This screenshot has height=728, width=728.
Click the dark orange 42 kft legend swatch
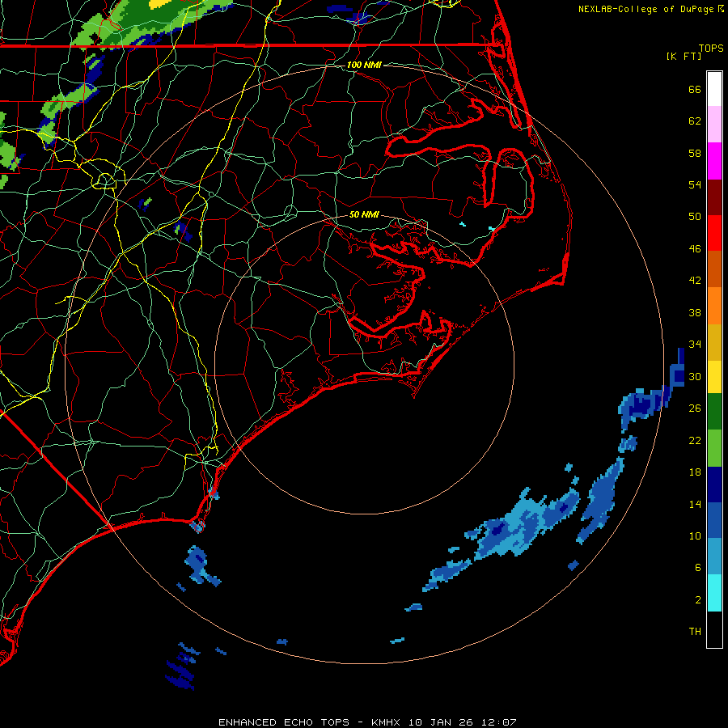coord(714,269)
